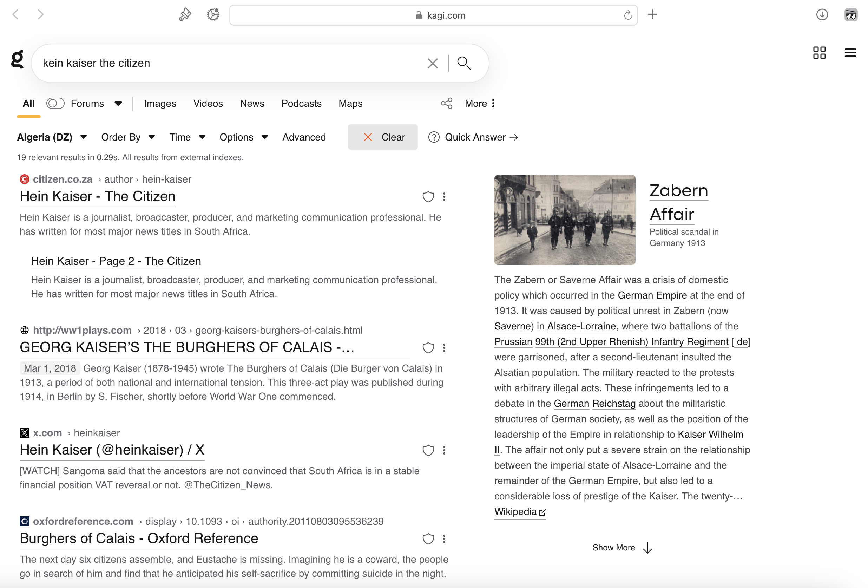Click the magnifier search icon
The height and width of the screenshot is (588, 868).
(463, 63)
